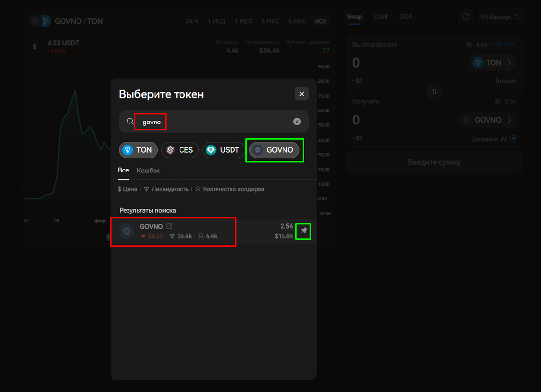Sort results by Ликвидность
The height and width of the screenshot is (392, 541).
166,189
